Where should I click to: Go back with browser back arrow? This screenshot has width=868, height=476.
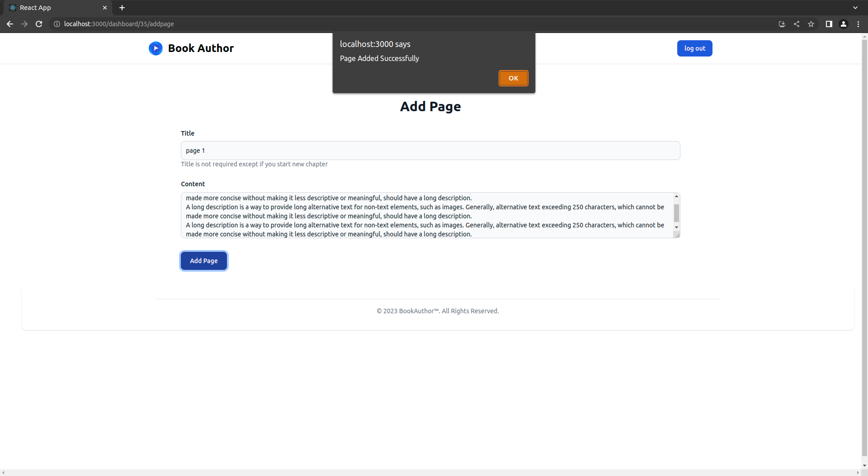tap(10, 24)
